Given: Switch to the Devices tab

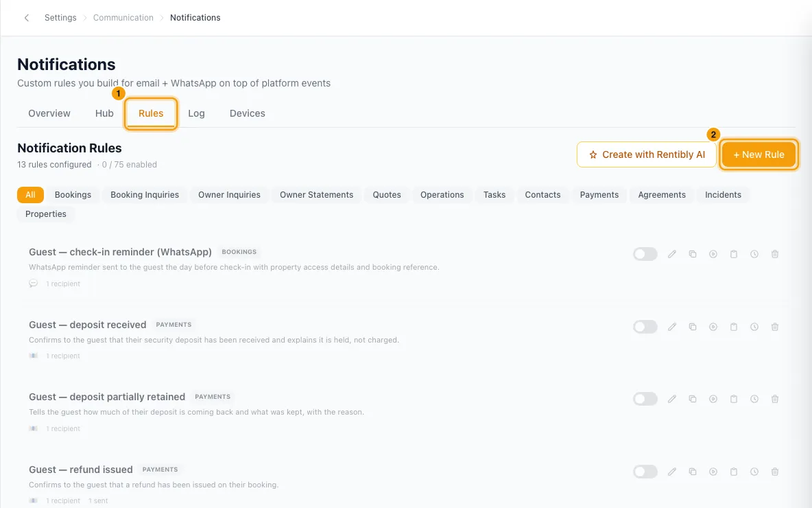Looking at the screenshot, I should pyautogui.click(x=248, y=113).
